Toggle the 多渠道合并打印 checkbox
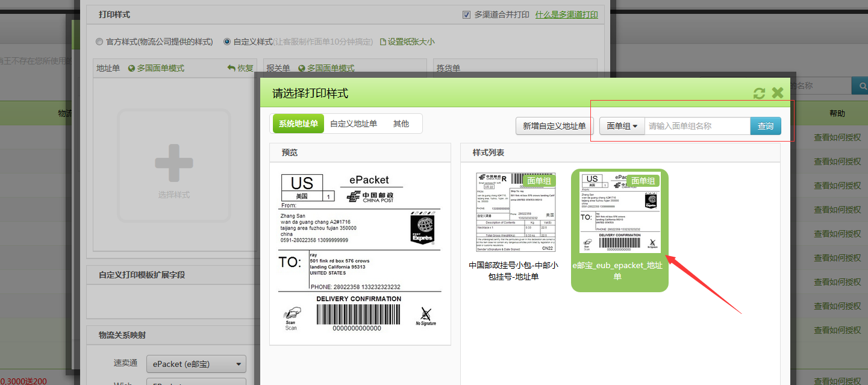The image size is (868, 385). (x=466, y=14)
